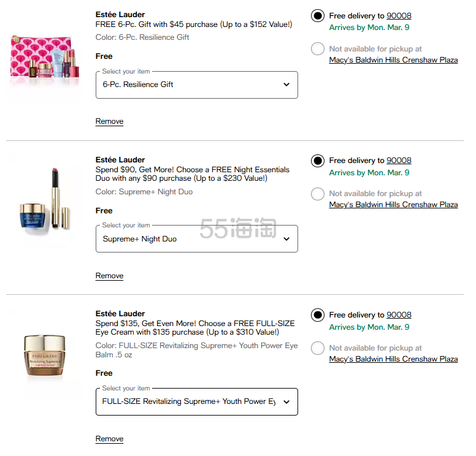Screen dimensions: 476x456
Task: Remove the Supreme+ Night Duo item
Action: pyautogui.click(x=109, y=276)
